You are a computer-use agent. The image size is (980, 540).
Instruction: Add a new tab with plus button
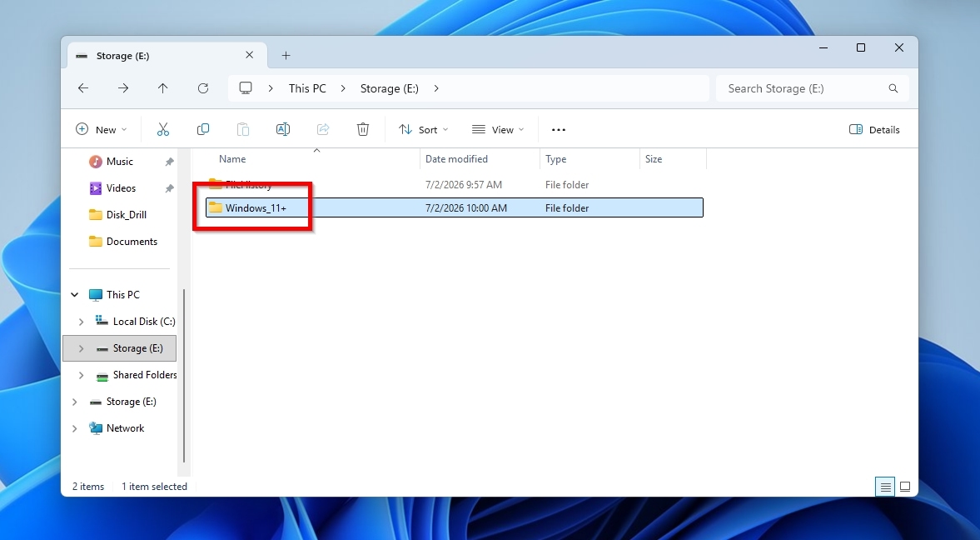[286, 56]
